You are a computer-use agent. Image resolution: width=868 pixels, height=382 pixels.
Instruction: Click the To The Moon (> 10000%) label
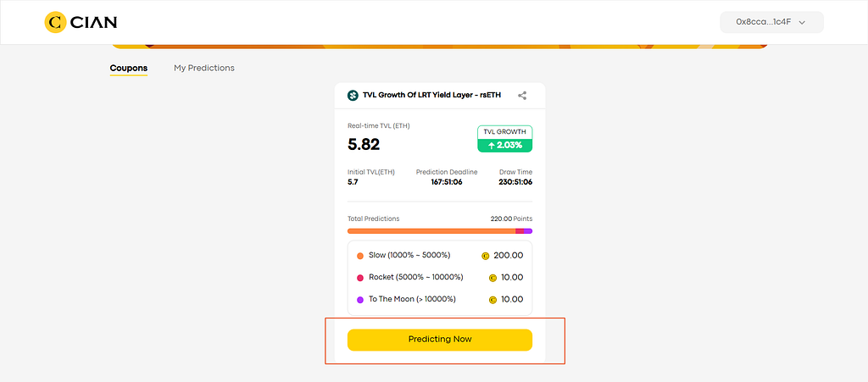pos(413,299)
